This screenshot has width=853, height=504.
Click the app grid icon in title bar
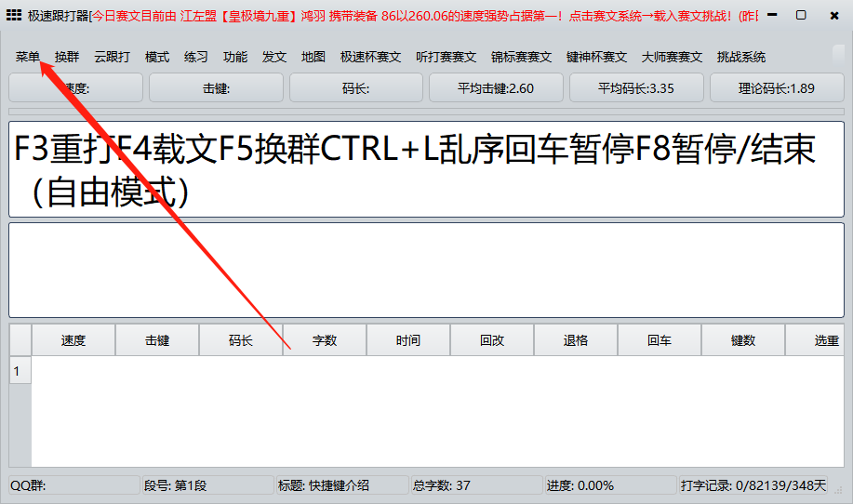pos(14,15)
